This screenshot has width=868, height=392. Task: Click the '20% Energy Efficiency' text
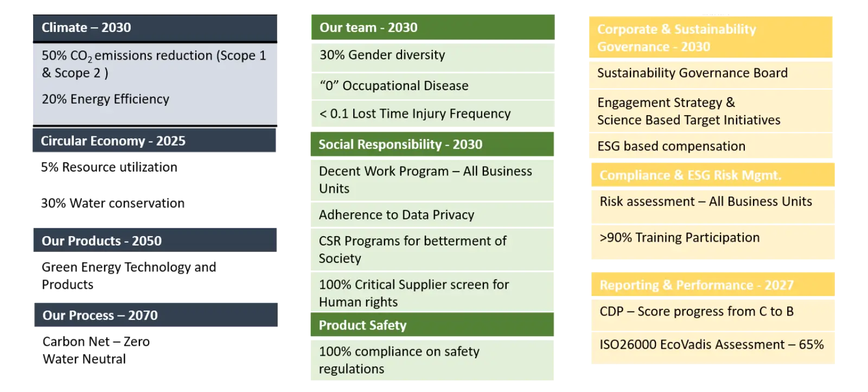106,99
